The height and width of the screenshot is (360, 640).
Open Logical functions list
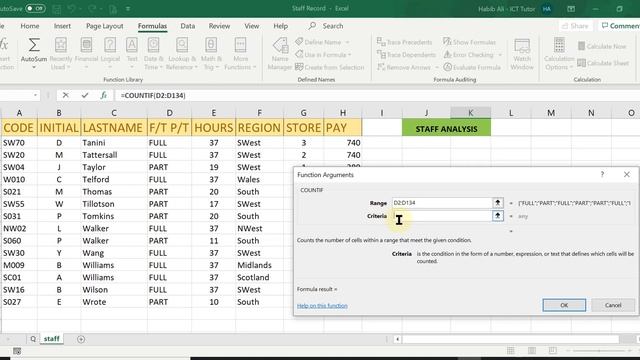[110, 52]
